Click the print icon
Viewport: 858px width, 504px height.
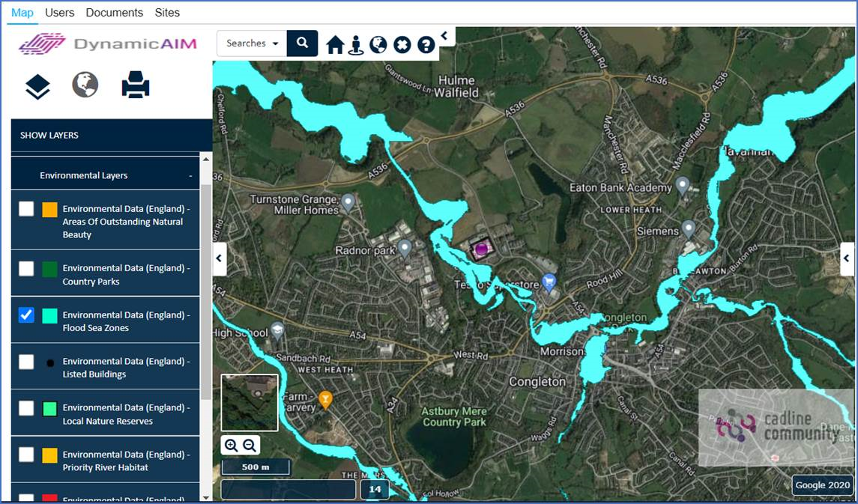(x=136, y=85)
